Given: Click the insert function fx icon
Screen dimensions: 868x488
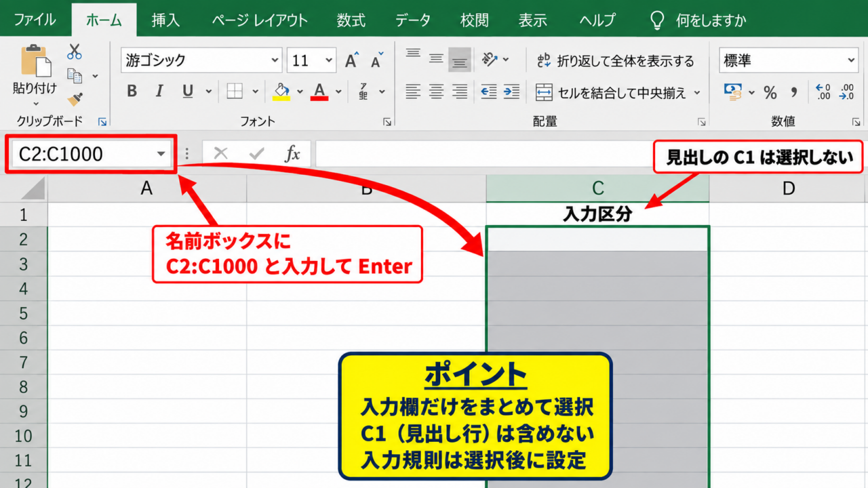Looking at the screenshot, I should pyautogui.click(x=292, y=154).
